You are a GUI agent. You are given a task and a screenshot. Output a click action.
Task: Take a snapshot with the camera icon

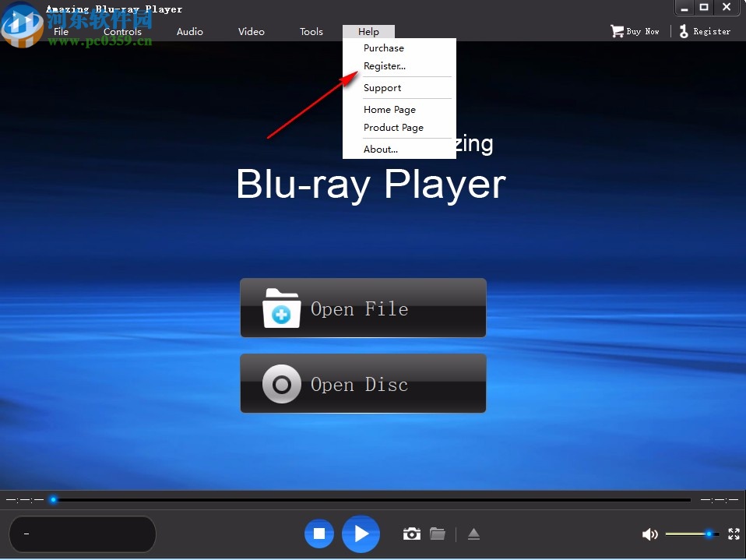point(411,534)
